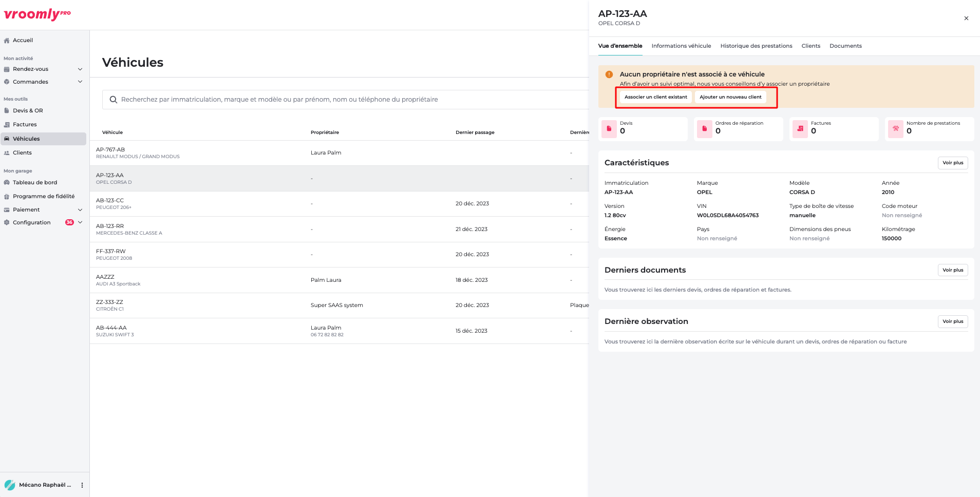Click the Vroomly Pro logo
Image resolution: width=980 pixels, height=497 pixels.
(37, 14)
